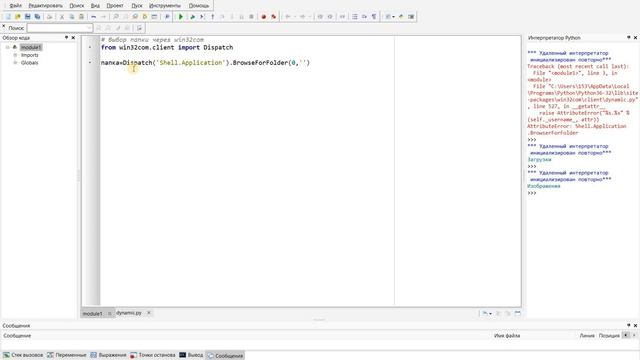
Task: Sort messages by Имя файла column
Action: click(507, 336)
